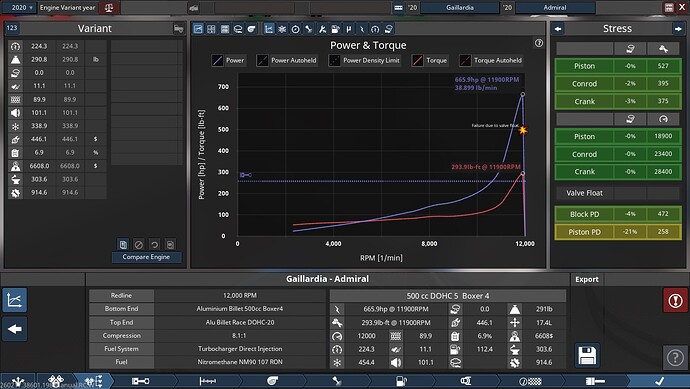Screen dimensions: 690x389
Task: Toggle the Torque curve legend
Action: pyautogui.click(x=430, y=60)
